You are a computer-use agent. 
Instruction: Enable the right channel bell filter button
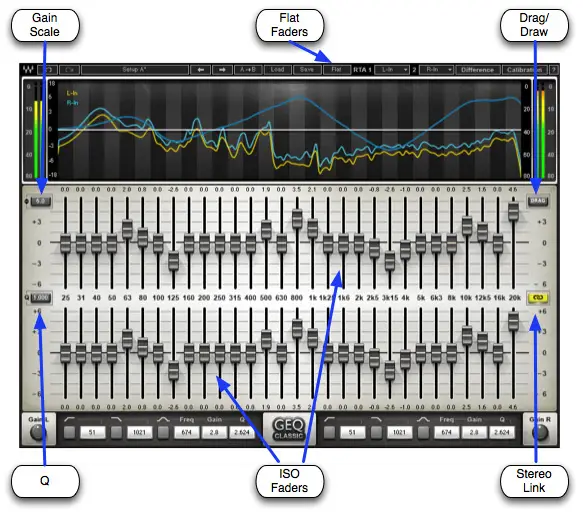pos(423,432)
